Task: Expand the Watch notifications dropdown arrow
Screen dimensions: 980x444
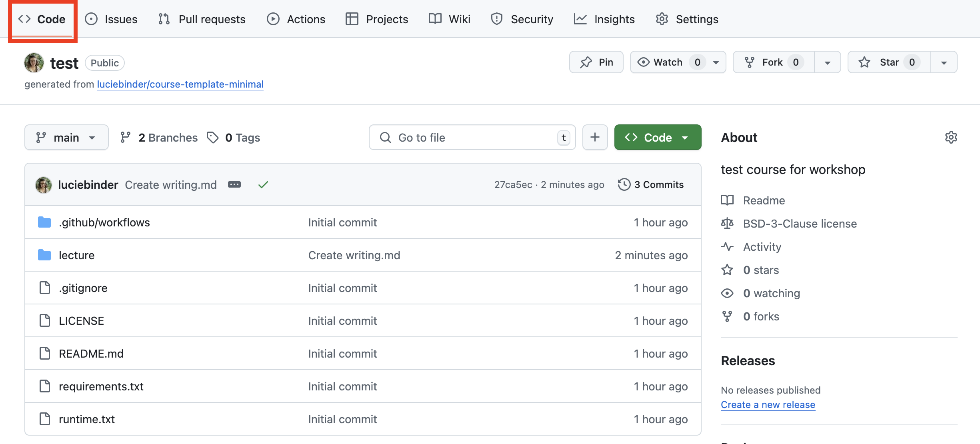Action: click(x=716, y=62)
